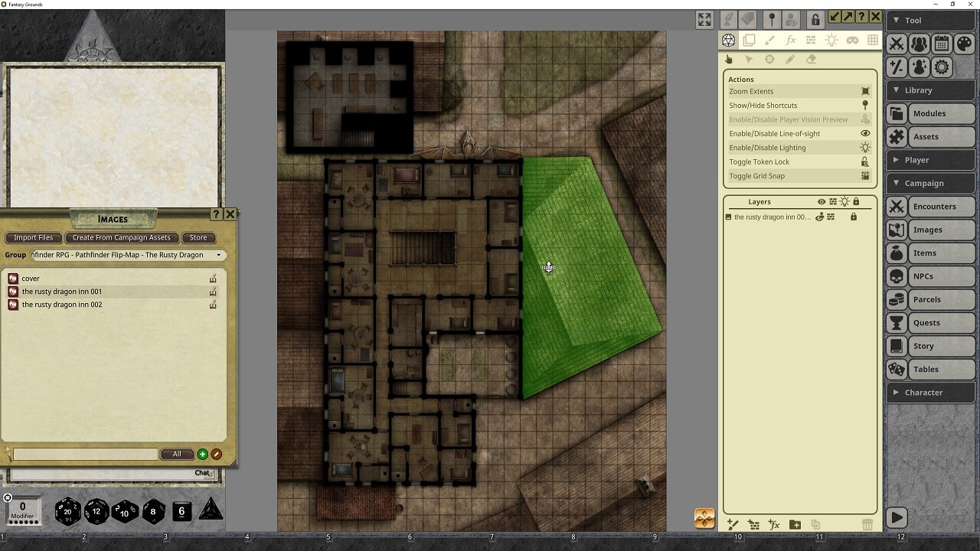Open the Effects (fx) panel
Viewport: 980px width, 551px height.
point(789,40)
